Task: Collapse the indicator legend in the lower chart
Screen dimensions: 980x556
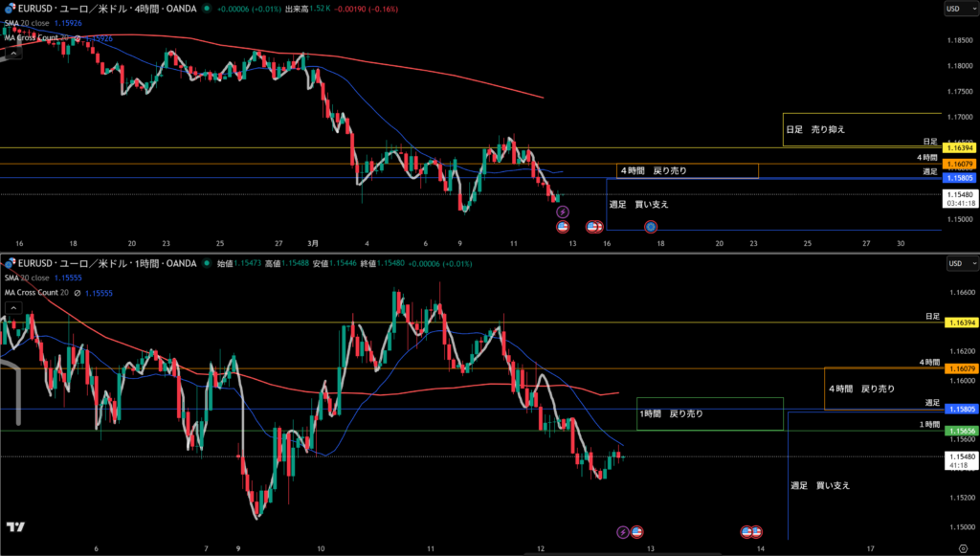Action: tap(13, 307)
